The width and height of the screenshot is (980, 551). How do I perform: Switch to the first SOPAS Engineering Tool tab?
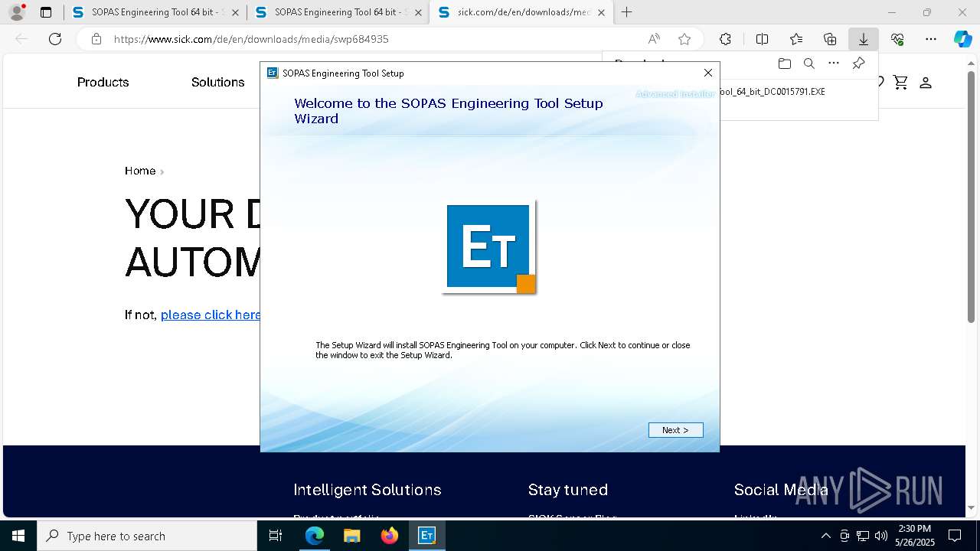click(x=155, y=12)
